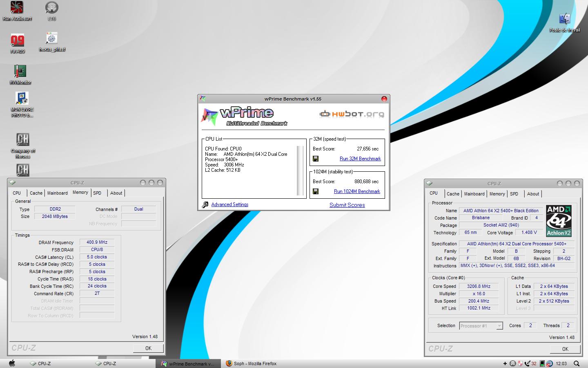Click the blue 'a' blocked tray icon
Viewport: 588px width, 368px height.
coord(550,363)
